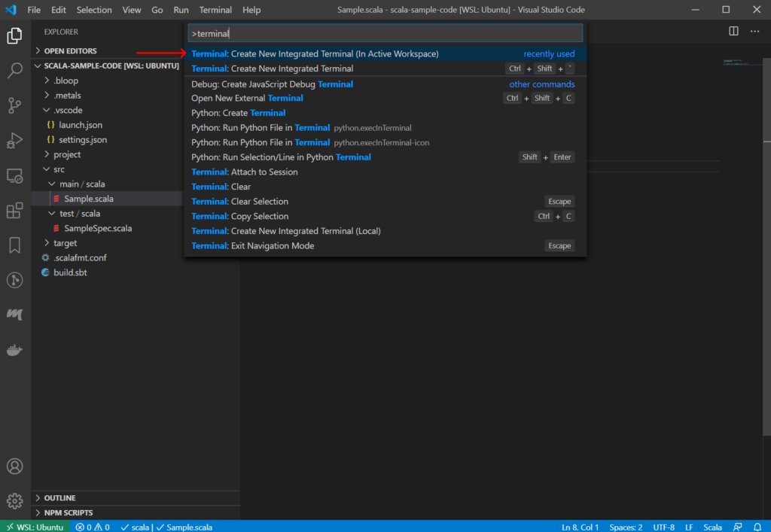Open SampleSpec.scala in the explorer
Viewport: 771px width, 532px height.
click(x=97, y=228)
